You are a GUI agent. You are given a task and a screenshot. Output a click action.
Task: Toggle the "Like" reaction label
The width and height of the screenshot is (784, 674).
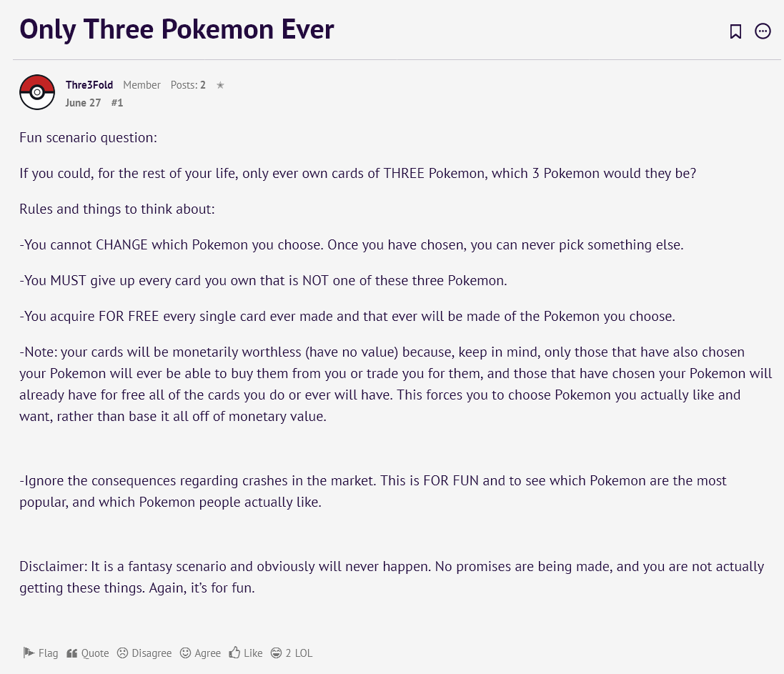click(x=253, y=653)
